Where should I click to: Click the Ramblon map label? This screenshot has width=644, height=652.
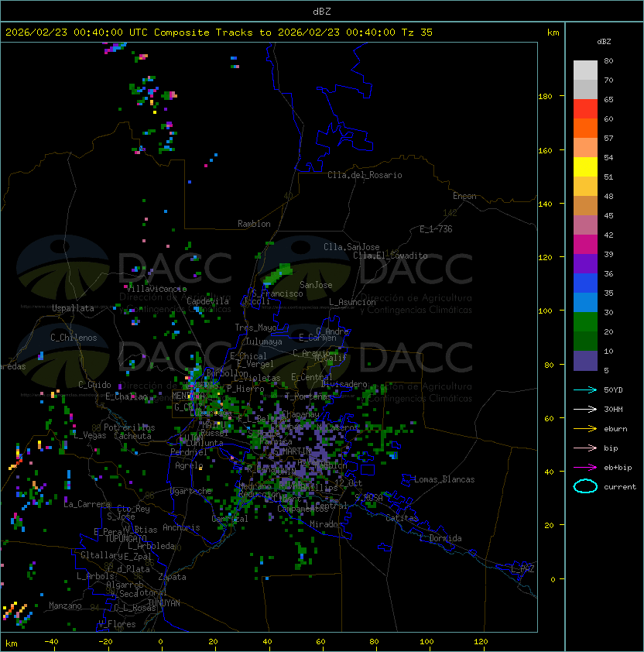click(x=254, y=224)
